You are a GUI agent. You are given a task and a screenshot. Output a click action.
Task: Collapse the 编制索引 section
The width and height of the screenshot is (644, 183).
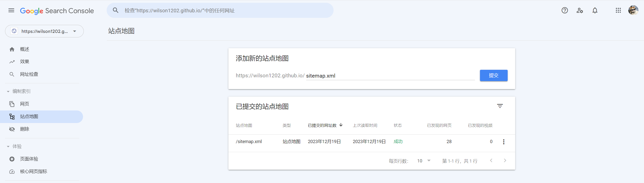coord(8,91)
